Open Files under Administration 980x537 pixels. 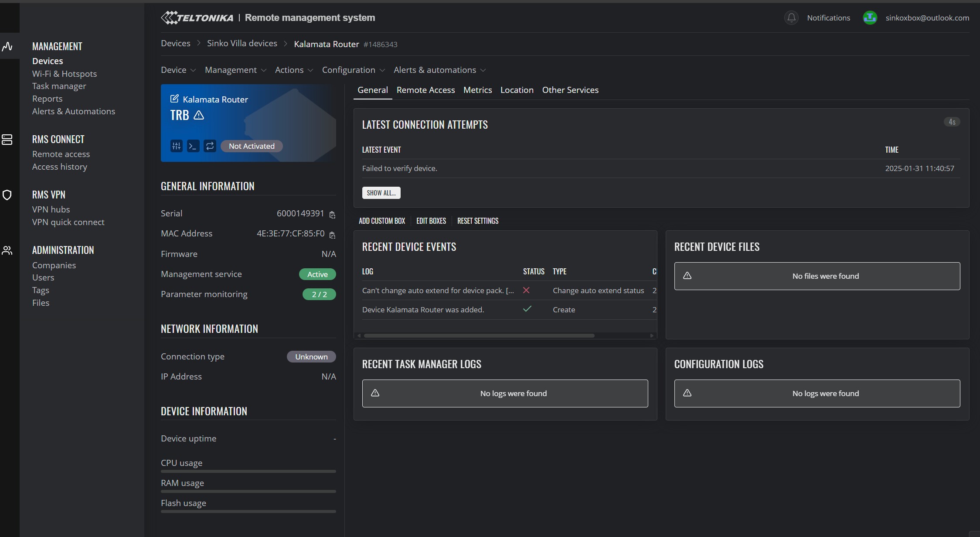point(41,303)
